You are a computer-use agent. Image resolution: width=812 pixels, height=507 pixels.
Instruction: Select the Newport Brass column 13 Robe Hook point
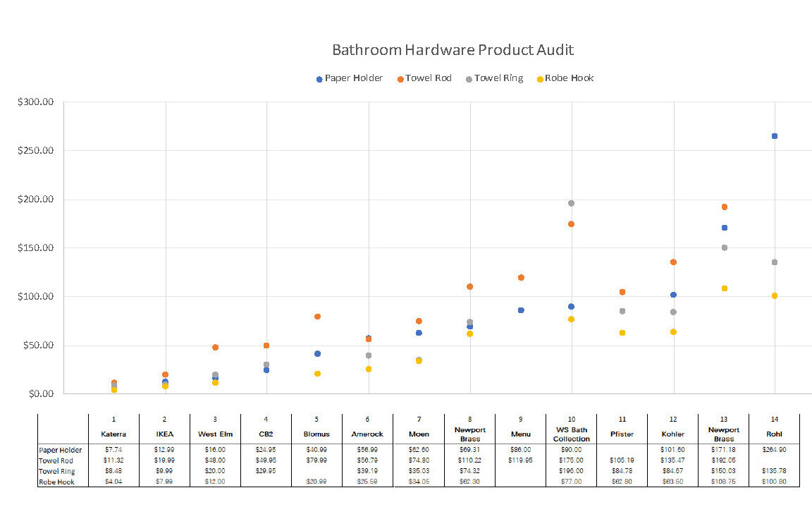click(725, 288)
